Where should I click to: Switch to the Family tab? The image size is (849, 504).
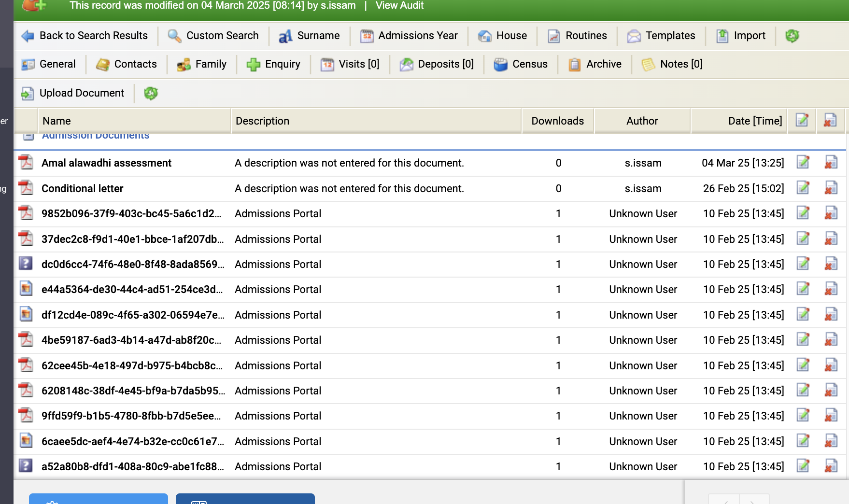click(x=202, y=64)
